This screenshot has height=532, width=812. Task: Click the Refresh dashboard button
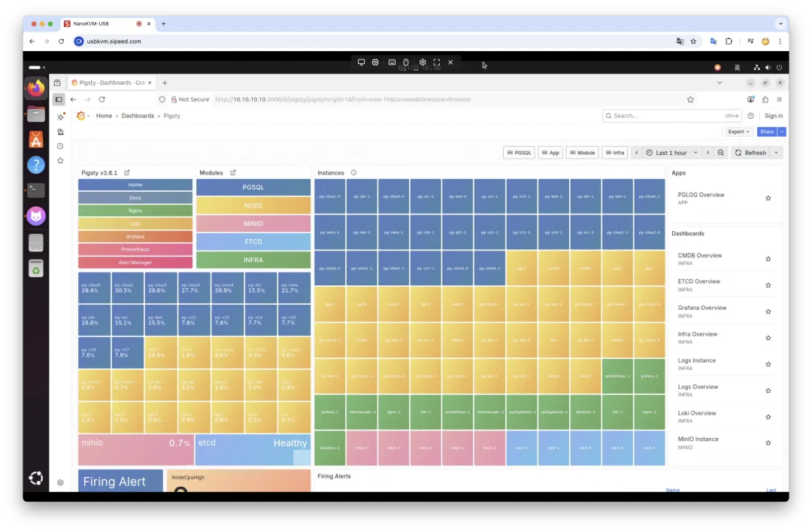(x=751, y=153)
